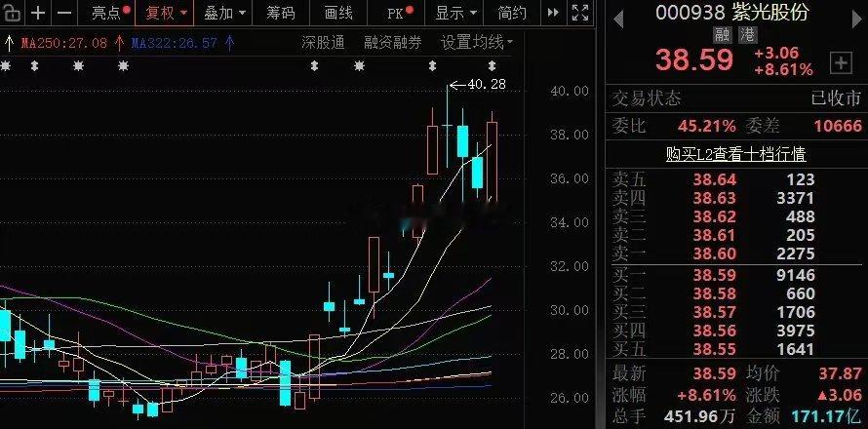Click the 融 margin badge
Image resolution: width=868 pixels, height=429 pixels.
tap(722, 35)
